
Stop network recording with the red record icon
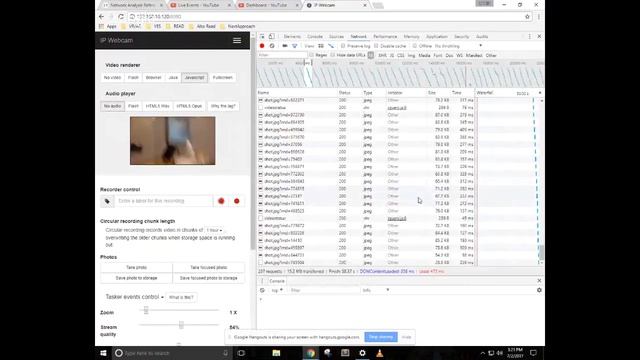tap(262, 46)
